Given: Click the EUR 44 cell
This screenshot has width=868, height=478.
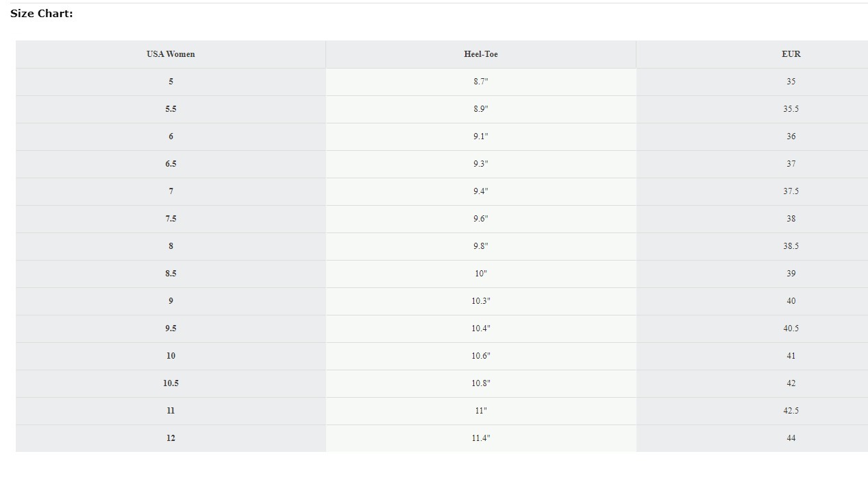Looking at the screenshot, I should [791, 438].
